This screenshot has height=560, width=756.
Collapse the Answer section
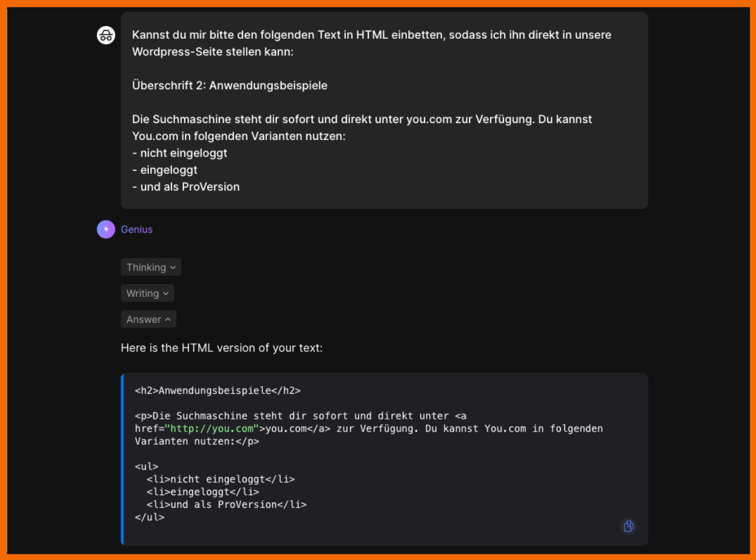click(x=148, y=319)
